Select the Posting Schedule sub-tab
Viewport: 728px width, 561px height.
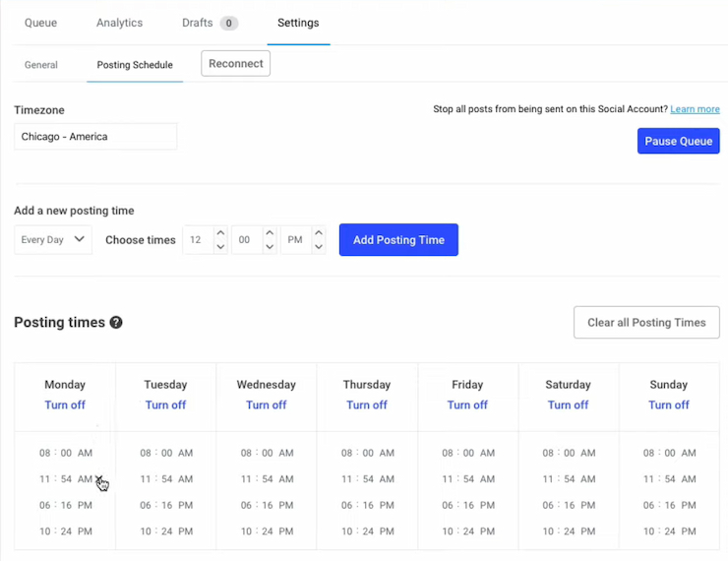(135, 65)
